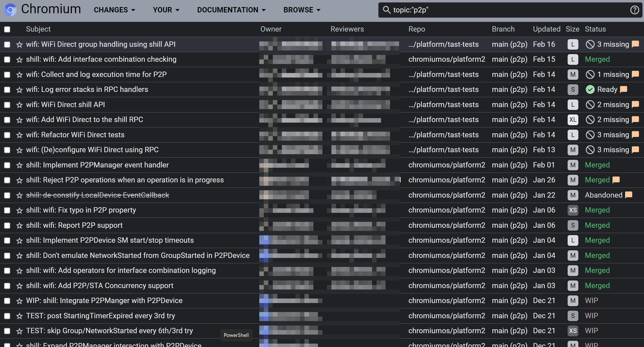Check the box for 'wifi: WiFi Direct shill API'
Viewport: 644px width, 347px height.
pos(7,105)
